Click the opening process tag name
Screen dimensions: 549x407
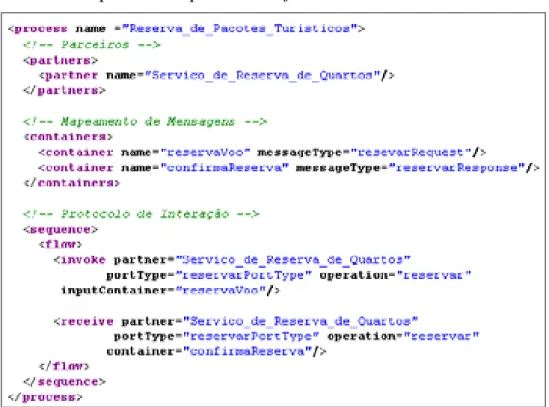point(41,29)
